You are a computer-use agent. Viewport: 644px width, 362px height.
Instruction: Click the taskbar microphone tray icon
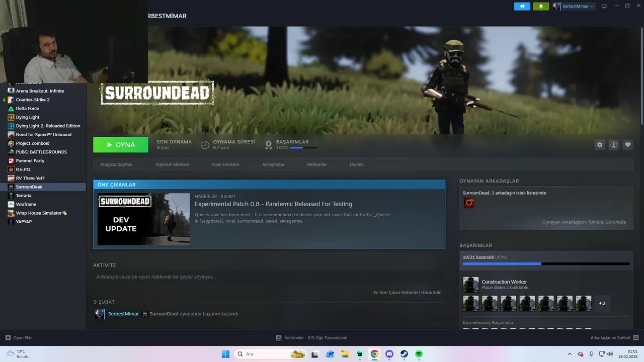[x=591, y=354]
